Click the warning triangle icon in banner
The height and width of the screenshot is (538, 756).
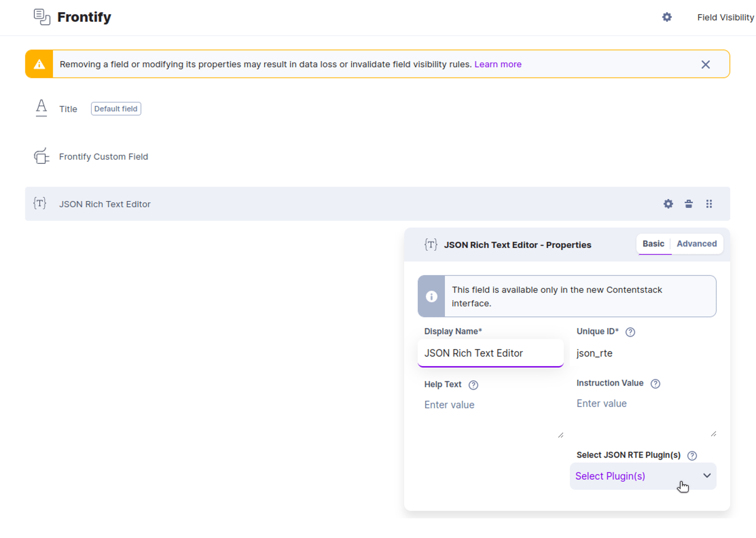click(39, 64)
